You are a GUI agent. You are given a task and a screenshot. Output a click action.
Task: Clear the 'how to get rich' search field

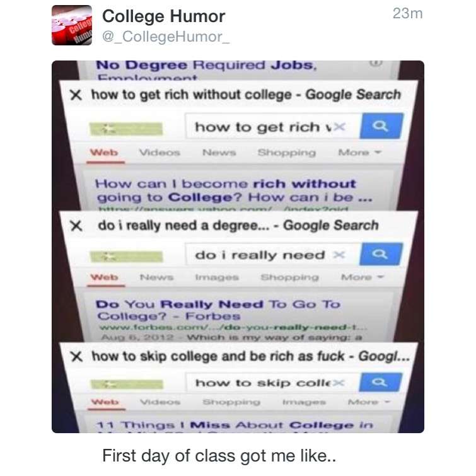[340, 126]
